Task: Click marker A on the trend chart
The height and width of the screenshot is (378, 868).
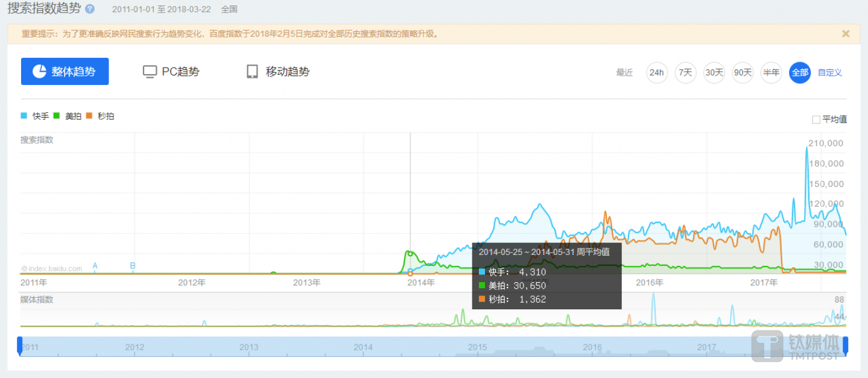Action: (x=95, y=265)
